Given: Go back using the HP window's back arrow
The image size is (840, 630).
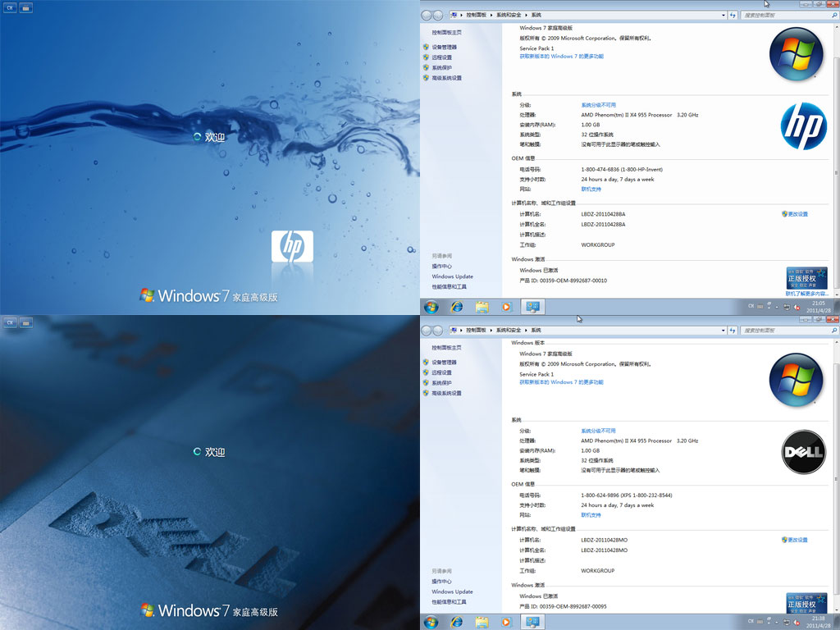Looking at the screenshot, I should point(427,16).
